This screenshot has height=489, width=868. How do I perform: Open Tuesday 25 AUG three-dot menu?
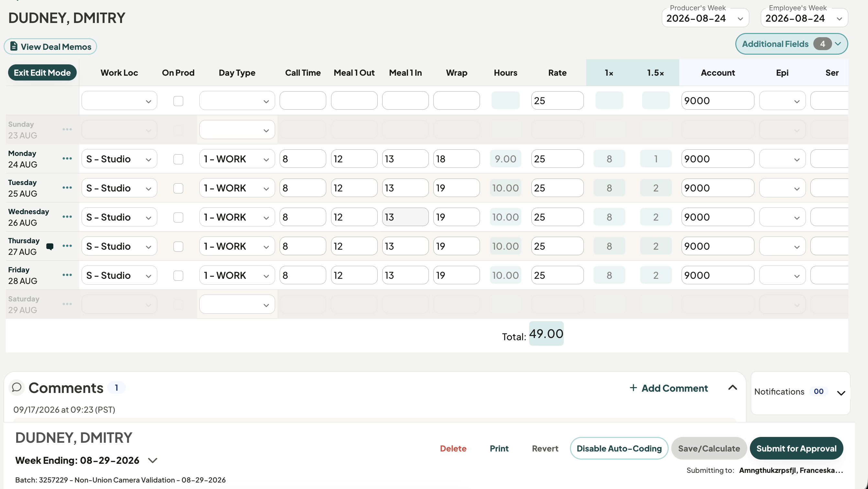click(67, 188)
